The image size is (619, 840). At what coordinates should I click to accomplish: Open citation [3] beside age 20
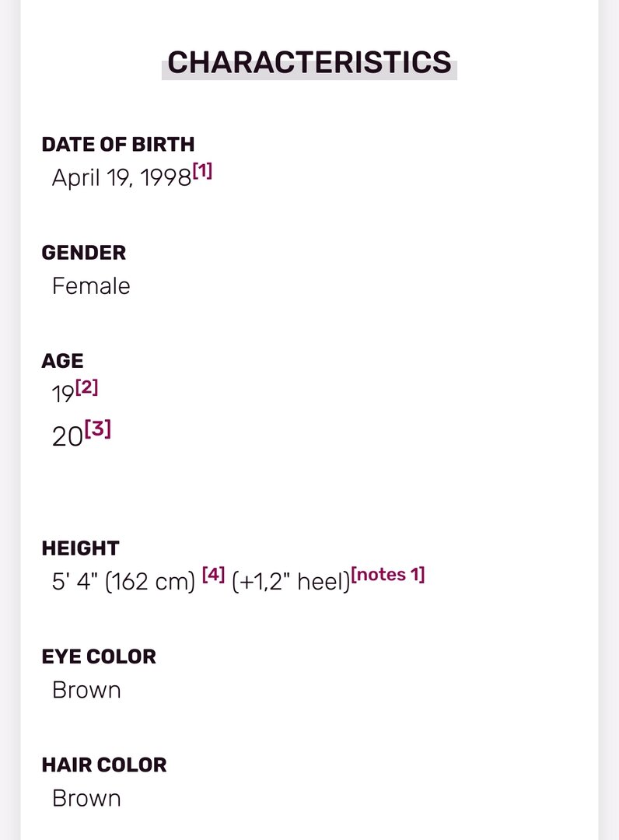(98, 429)
